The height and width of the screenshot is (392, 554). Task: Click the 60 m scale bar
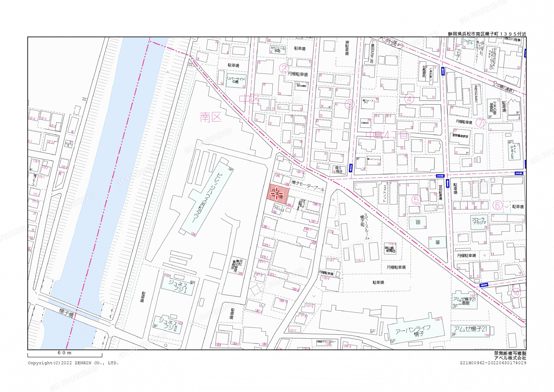coord(64,354)
